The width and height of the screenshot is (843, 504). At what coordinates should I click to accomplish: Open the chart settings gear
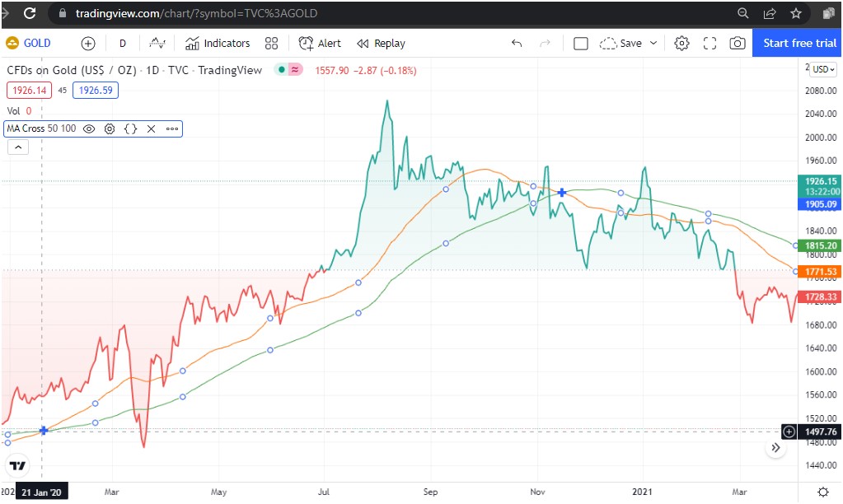click(682, 43)
